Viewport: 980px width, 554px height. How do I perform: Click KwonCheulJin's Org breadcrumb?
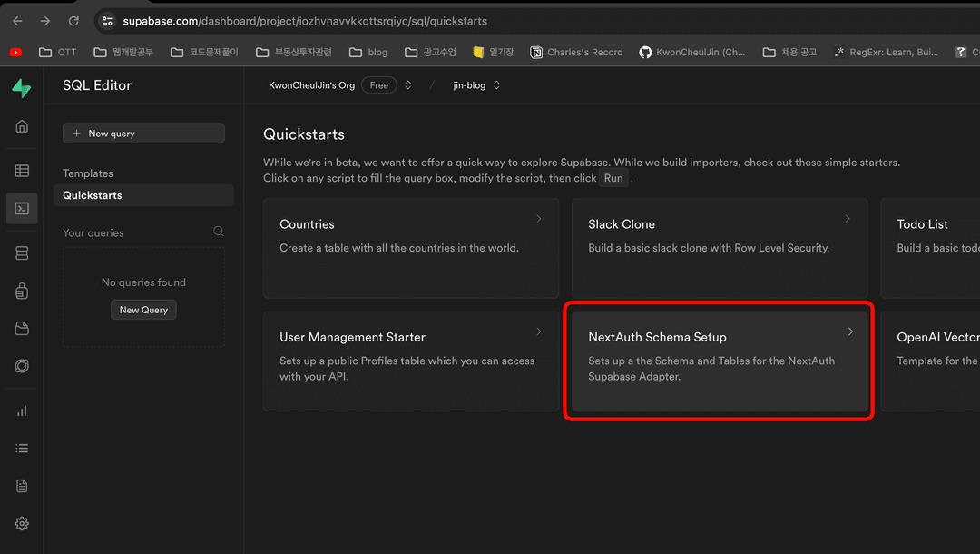(311, 85)
